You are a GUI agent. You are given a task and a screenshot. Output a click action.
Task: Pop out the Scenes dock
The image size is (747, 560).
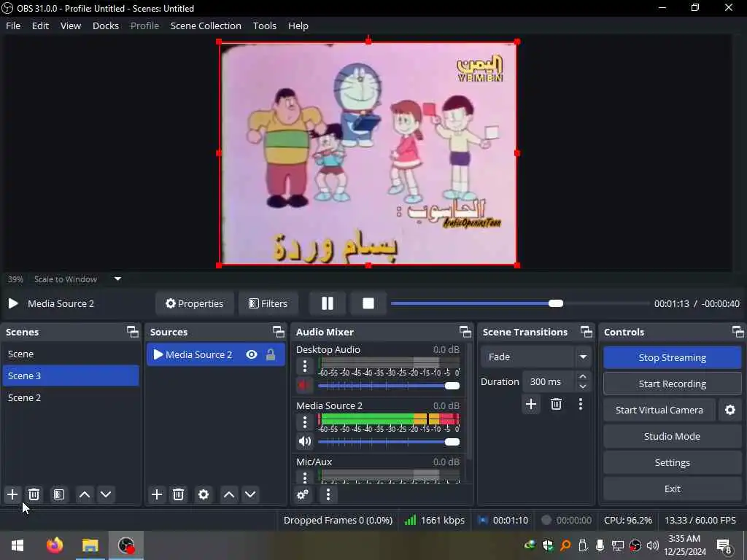point(133,332)
